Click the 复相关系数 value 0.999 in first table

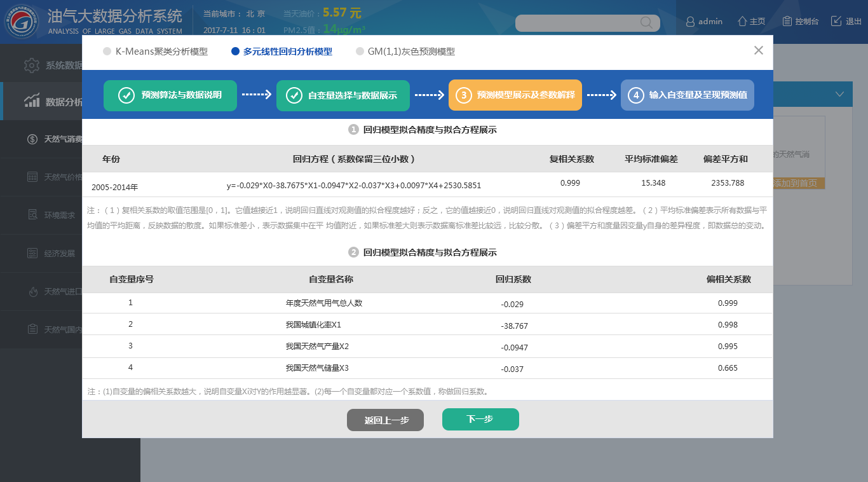[570, 183]
